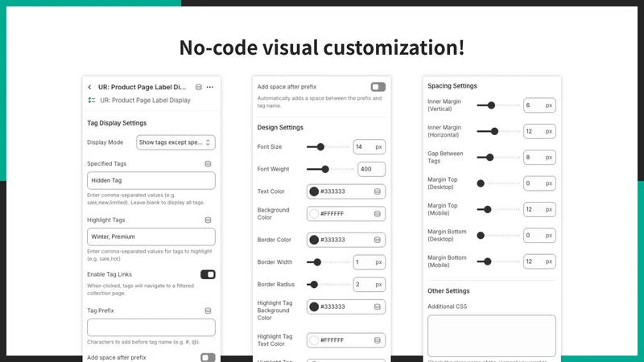Adjust the Font Weight slider
The width and height of the screenshot is (644, 362).
330,169
